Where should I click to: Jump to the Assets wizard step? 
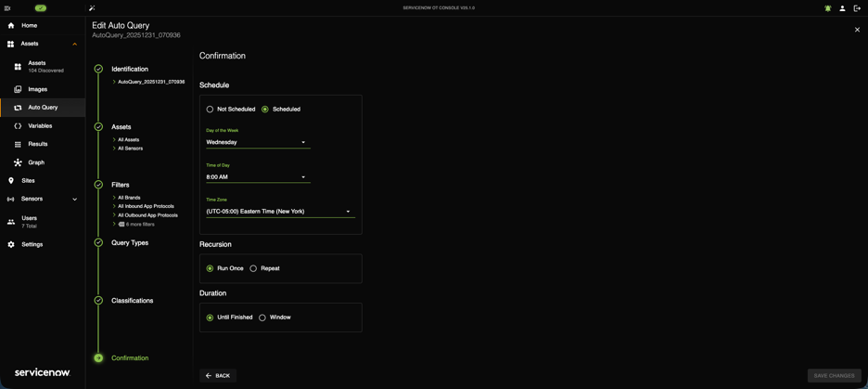(x=121, y=127)
